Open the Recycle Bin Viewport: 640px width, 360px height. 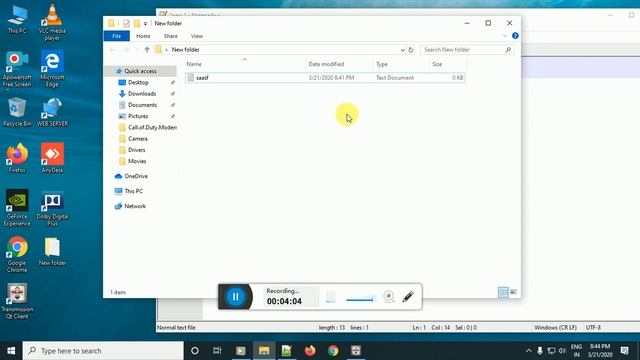(x=17, y=112)
